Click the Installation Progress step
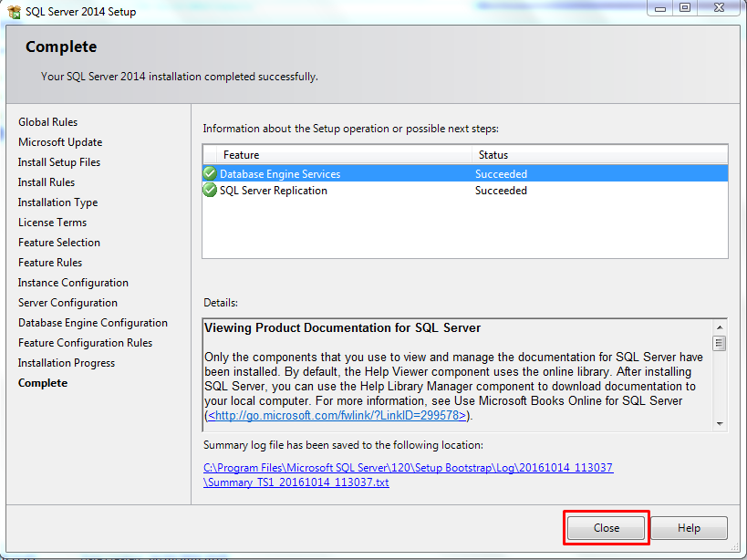Screen dimensions: 747x560 pyautogui.click(x=67, y=363)
